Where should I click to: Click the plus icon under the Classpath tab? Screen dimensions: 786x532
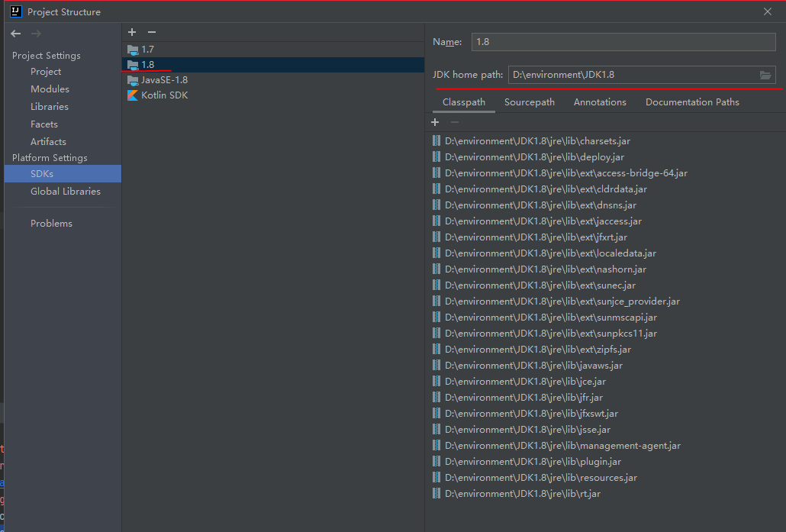coord(435,121)
